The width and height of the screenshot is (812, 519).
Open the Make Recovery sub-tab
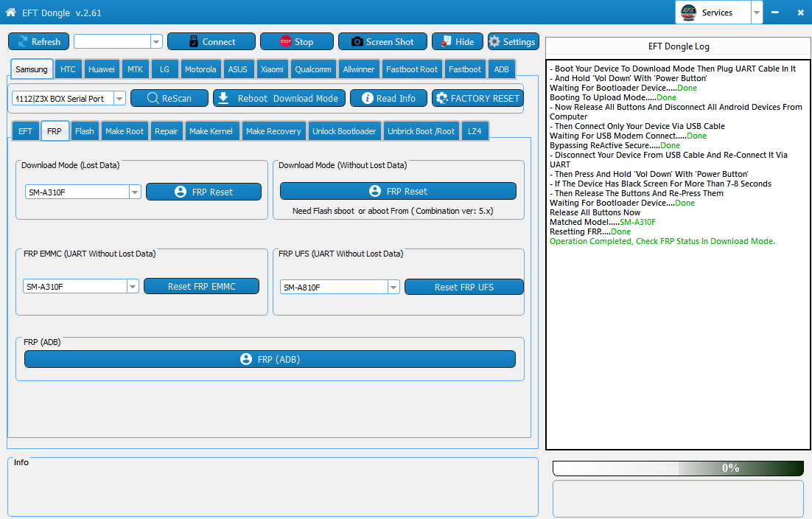(x=273, y=131)
